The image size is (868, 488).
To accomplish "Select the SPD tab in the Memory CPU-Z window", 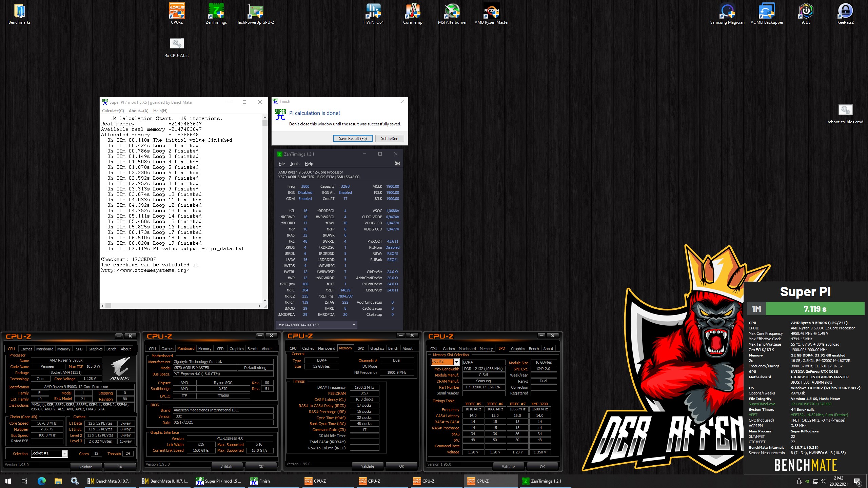I will [361, 348].
